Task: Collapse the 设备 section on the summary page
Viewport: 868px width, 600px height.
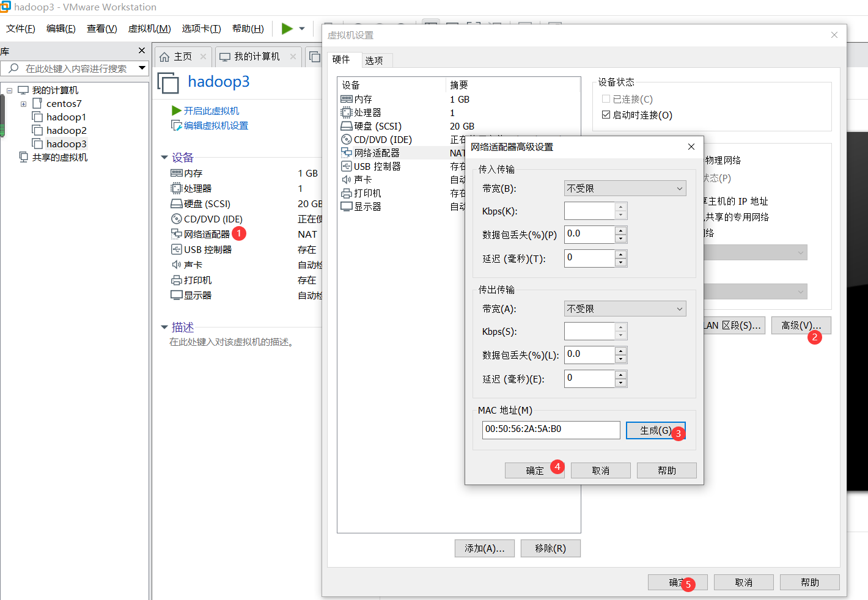Action: click(x=164, y=158)
